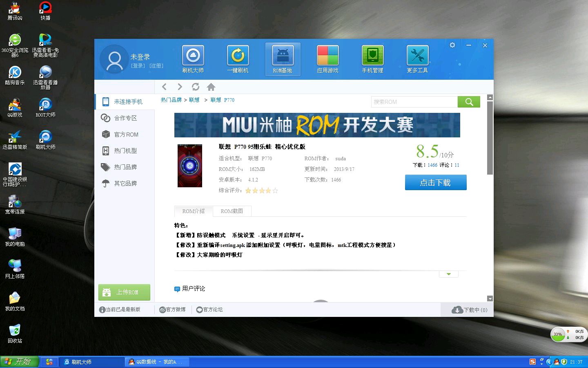Open the ROM基地 section
The height and width of the screenshot is (368, 588).
(283, 59)
